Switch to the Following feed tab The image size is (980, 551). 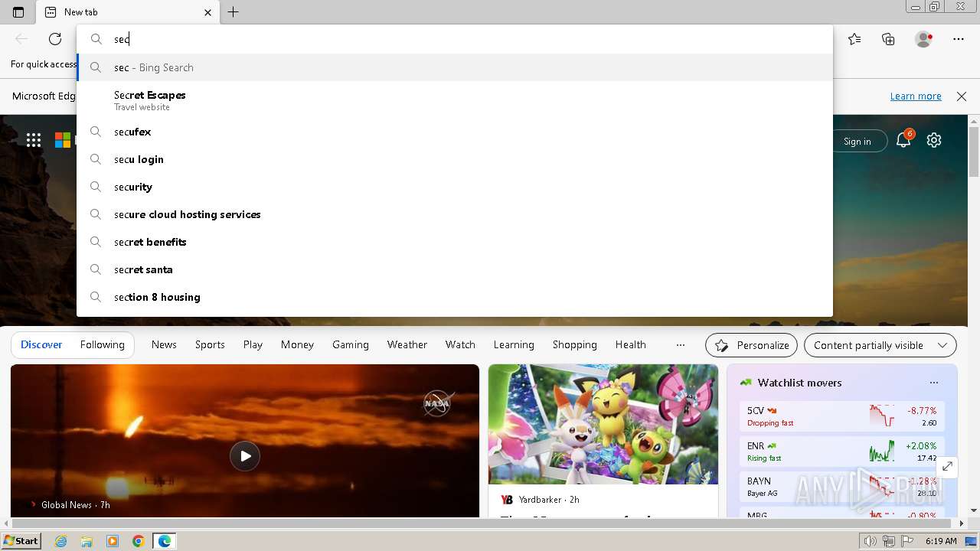click(102, 344)
